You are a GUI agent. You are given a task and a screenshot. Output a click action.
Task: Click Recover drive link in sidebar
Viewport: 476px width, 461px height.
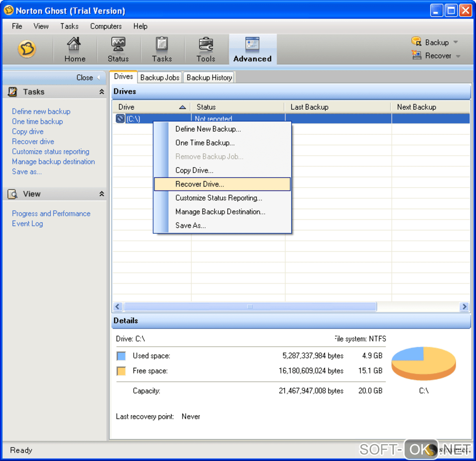coord(33,142)
